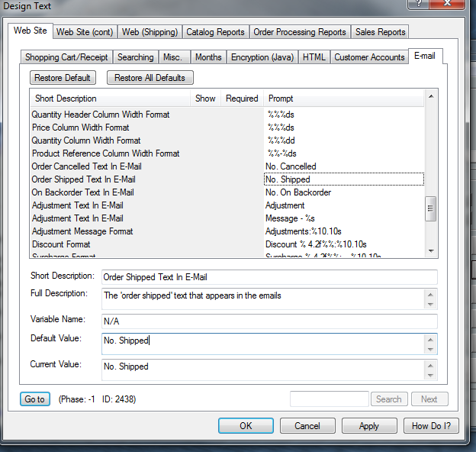Switch to Shopping Cart/Receipt sub-tab
Screen dimensions: 476x452
(67, 57)
